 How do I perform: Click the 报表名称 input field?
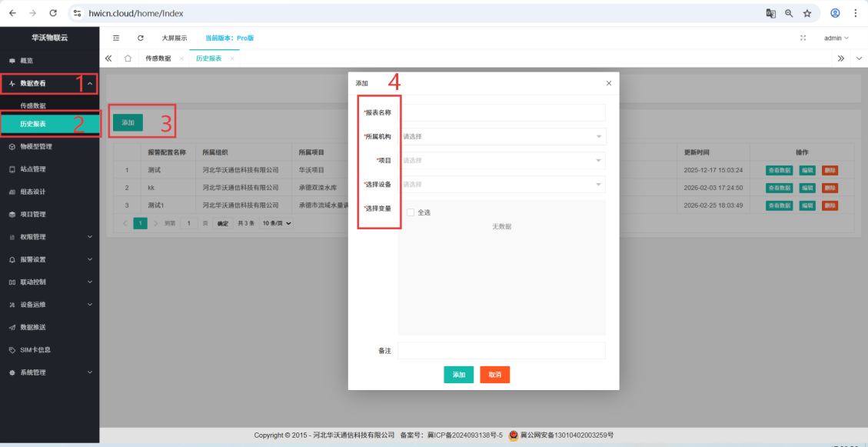pyautogui.click(x=502, y=113)
